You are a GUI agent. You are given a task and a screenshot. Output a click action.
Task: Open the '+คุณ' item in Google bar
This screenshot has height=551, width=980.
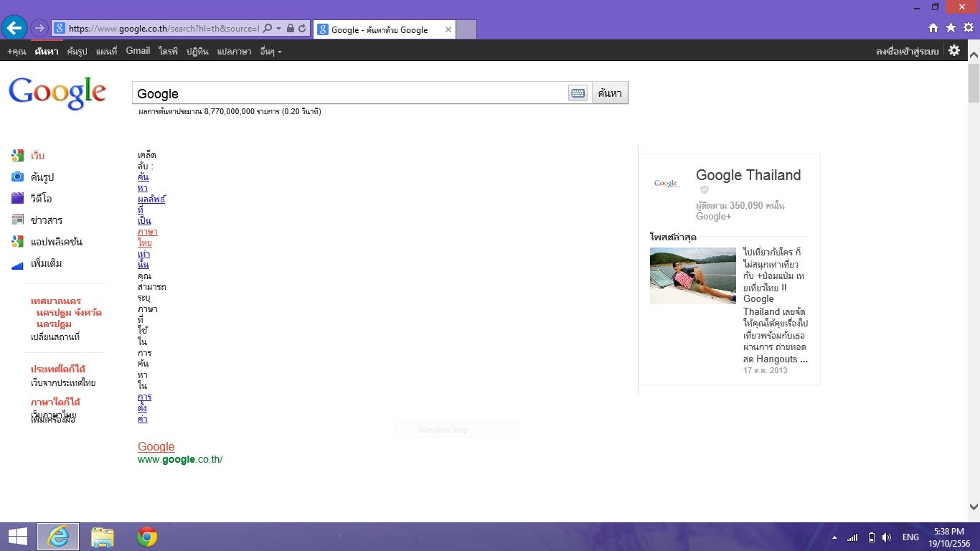tap(17, 52)
